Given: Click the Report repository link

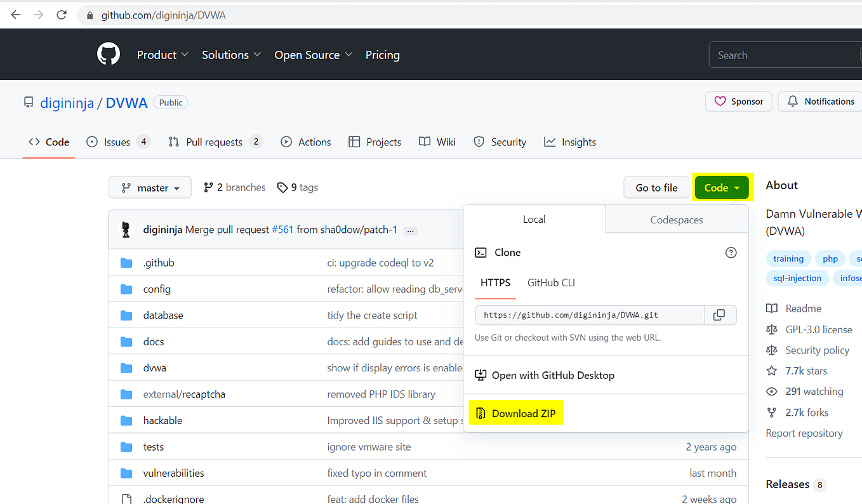Looking at the screenshot, I should click(x=804, y=434).
